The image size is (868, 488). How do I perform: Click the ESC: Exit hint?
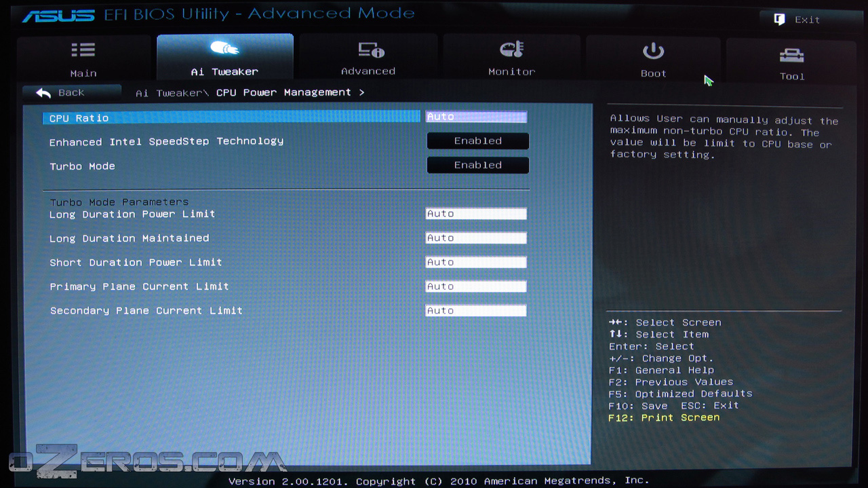(x=710, y=406)
